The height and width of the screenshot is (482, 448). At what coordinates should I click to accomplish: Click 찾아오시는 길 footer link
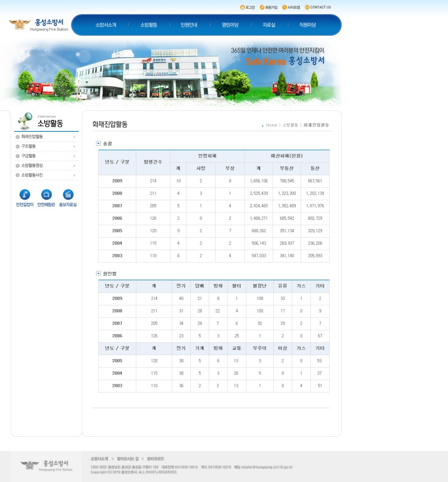(x=128, y=459)
